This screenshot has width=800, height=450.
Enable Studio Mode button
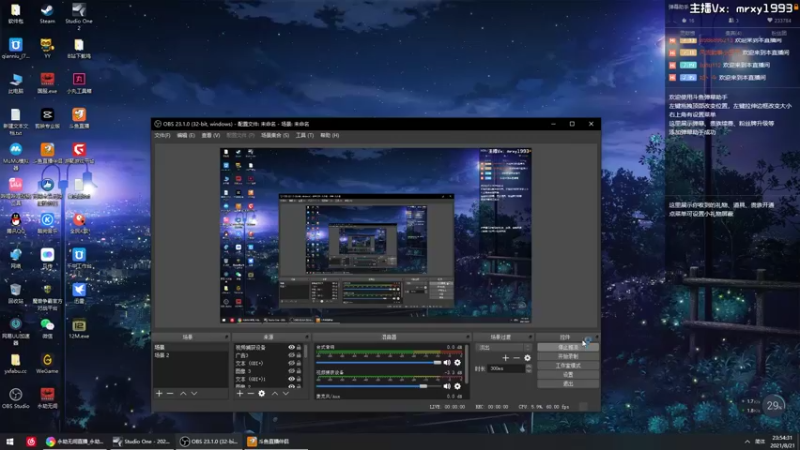click(x=568, y=365)
